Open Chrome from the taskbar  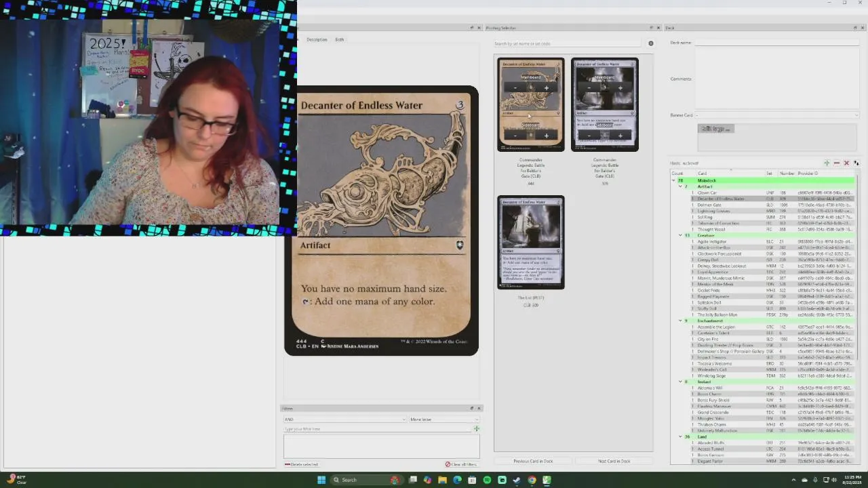click(x=532, y=480)
